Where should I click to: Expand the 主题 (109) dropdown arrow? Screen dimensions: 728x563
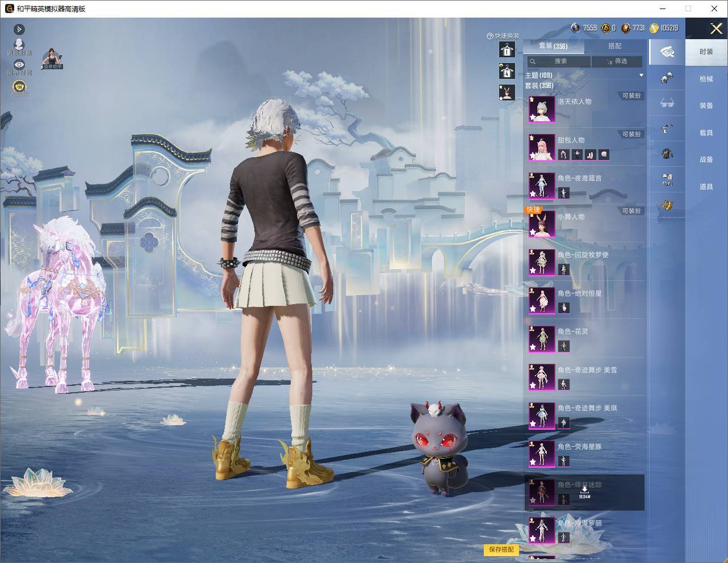click(641, 75)
